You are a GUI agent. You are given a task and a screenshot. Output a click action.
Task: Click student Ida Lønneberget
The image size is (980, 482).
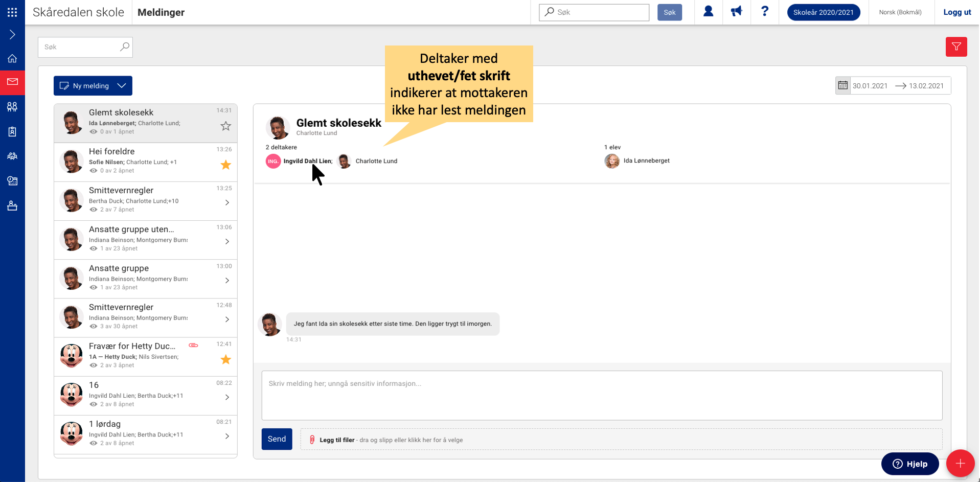pos(646,160)
